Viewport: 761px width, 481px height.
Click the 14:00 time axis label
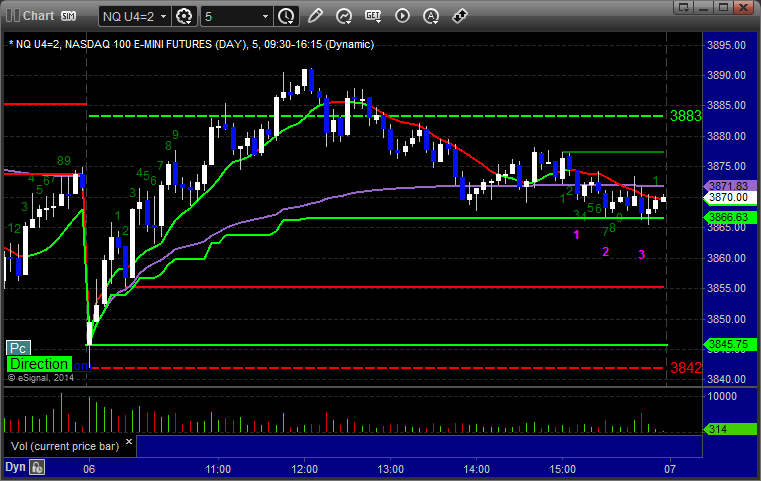(477, 469)
